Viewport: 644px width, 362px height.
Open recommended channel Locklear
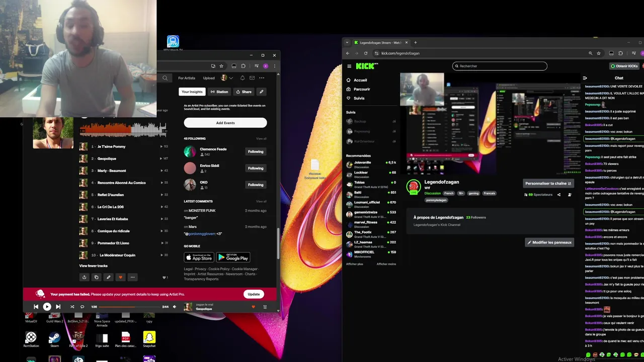point(371,174)
